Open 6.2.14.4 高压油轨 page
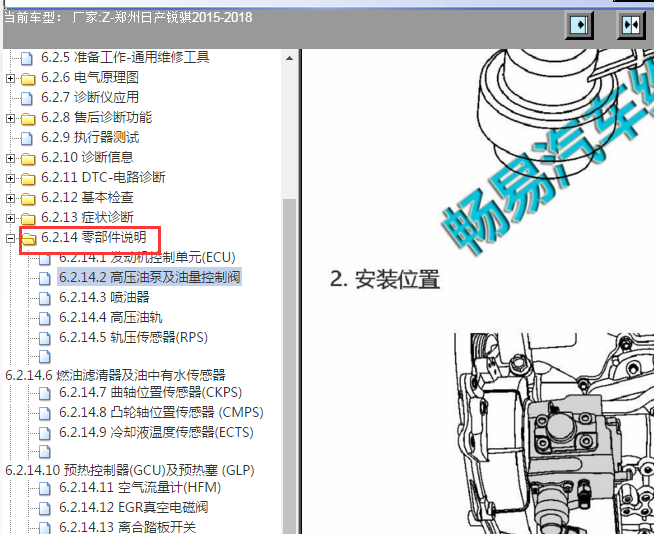The width and height of the screenshot is (654, 534). click(111, 317)
